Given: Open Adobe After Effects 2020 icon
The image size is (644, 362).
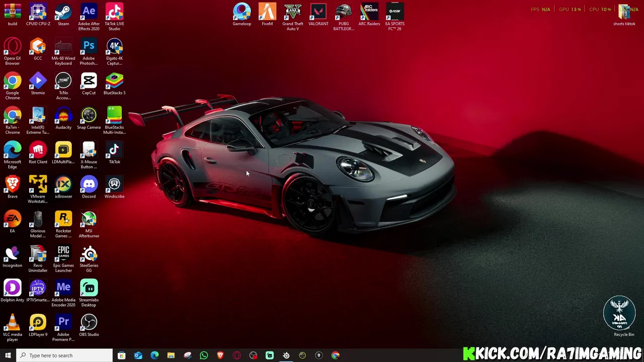Looking at the screenshot, I should [x=89, y=17].
